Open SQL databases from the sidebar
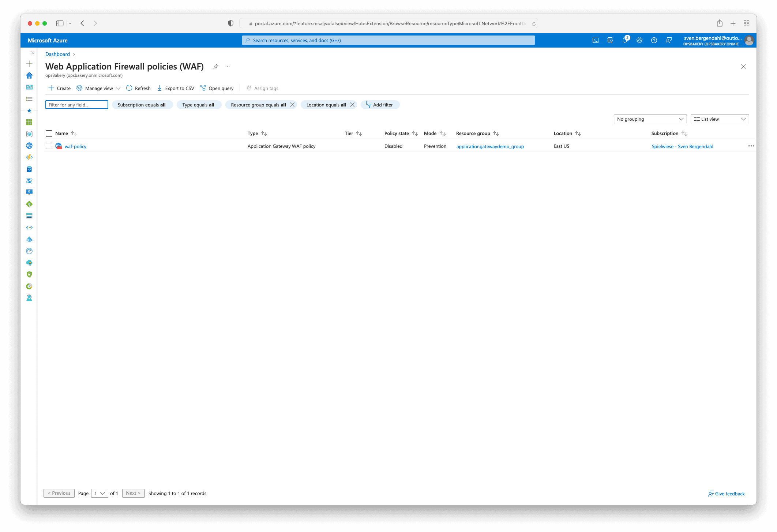 [x=29, y=169]
